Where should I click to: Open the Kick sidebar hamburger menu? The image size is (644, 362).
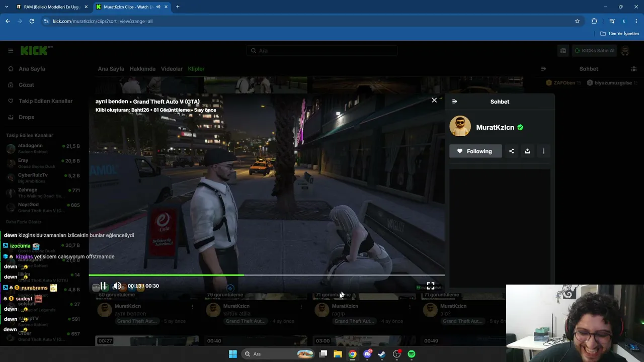pyautogui.click(x=11, y=51)
